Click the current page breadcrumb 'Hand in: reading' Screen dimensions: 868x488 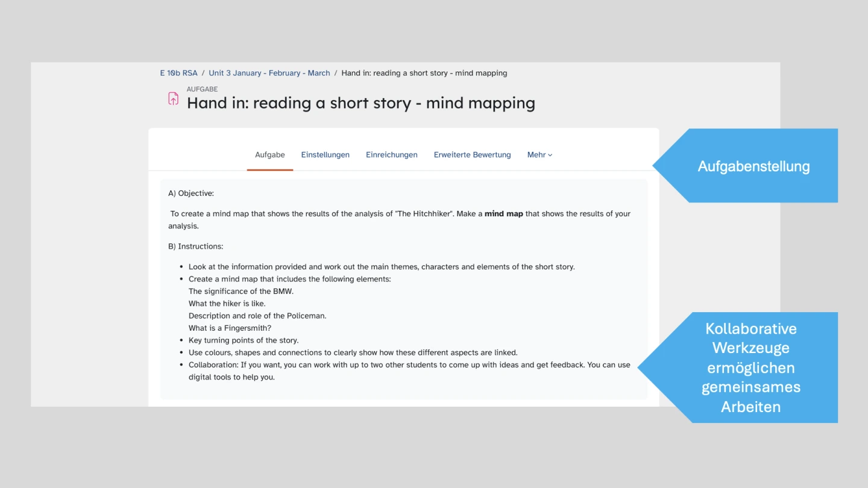(x=424, y=73)
